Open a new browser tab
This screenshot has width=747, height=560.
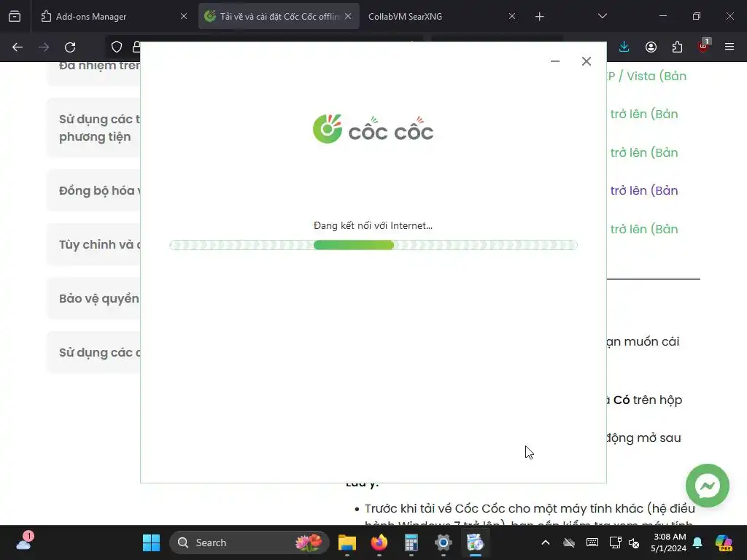coord(539,17)
